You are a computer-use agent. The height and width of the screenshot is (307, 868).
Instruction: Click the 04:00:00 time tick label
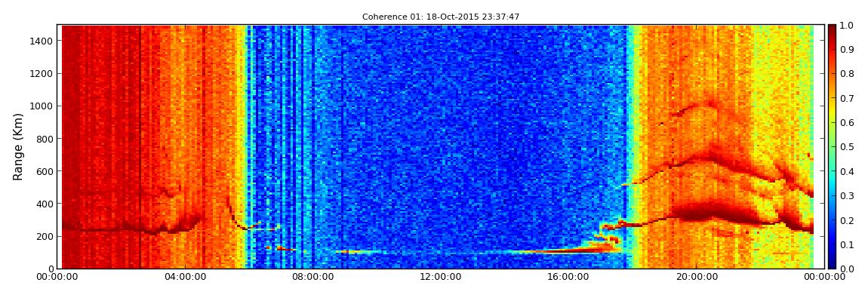(x=186, y=277)
